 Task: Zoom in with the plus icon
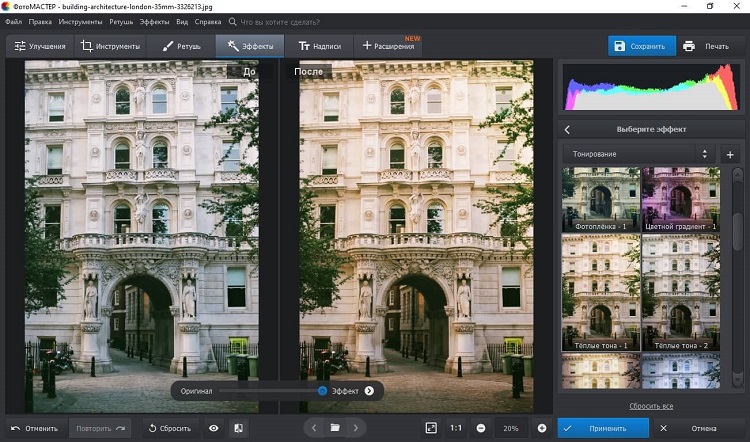point(541,428)
